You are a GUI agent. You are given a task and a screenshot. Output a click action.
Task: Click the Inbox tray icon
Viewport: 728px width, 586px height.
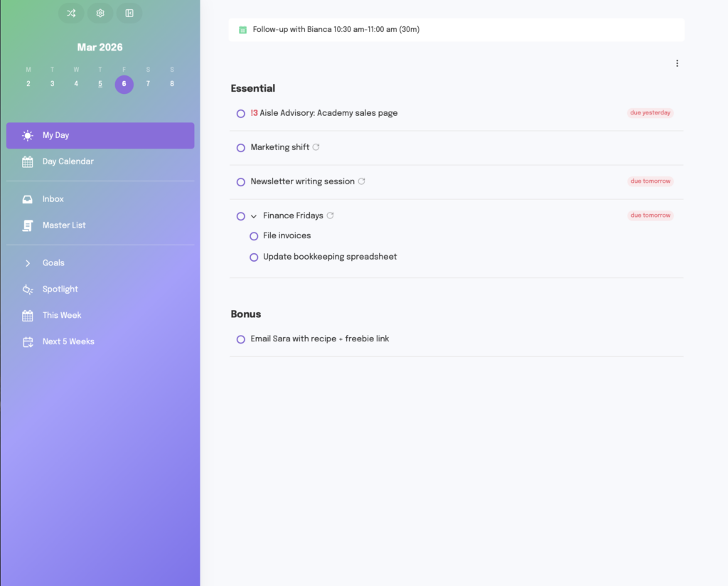pyautogui.click(x=27, y=198)
